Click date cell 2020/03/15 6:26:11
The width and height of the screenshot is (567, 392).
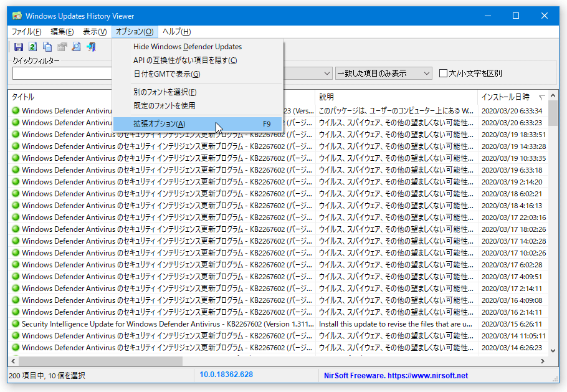pos(512,324)
